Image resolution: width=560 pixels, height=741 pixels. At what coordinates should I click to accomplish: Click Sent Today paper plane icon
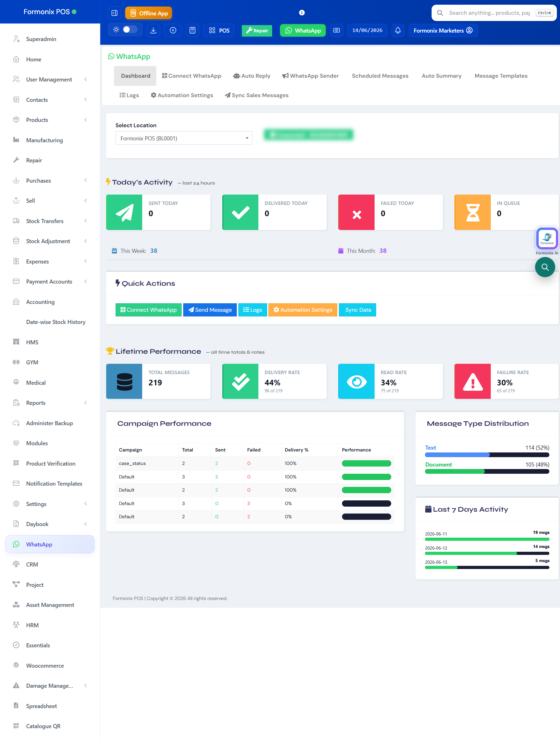pyautogui.click(x=124, y=212)
